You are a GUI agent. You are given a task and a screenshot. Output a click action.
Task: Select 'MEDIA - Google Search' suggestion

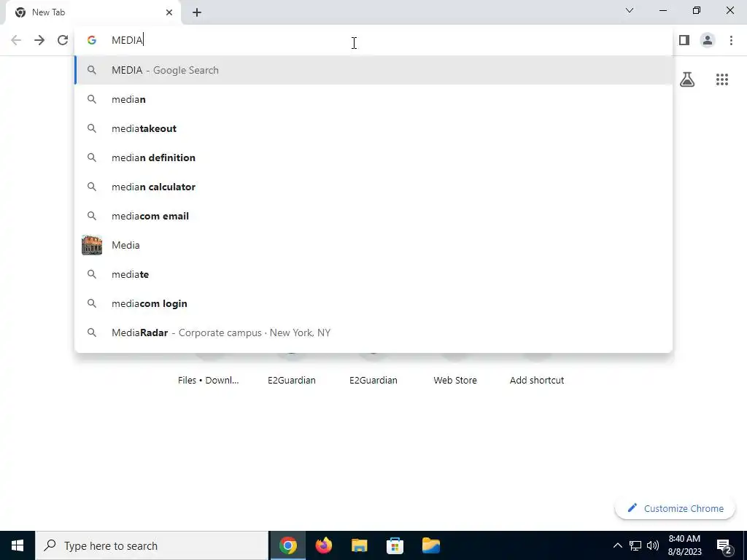tap(373, 70)
